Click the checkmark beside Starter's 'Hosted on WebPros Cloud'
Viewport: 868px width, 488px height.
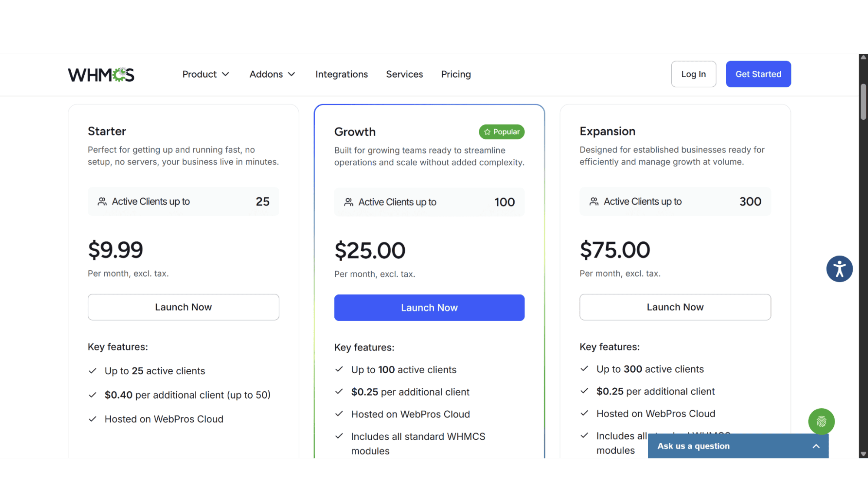click(92, 419)
